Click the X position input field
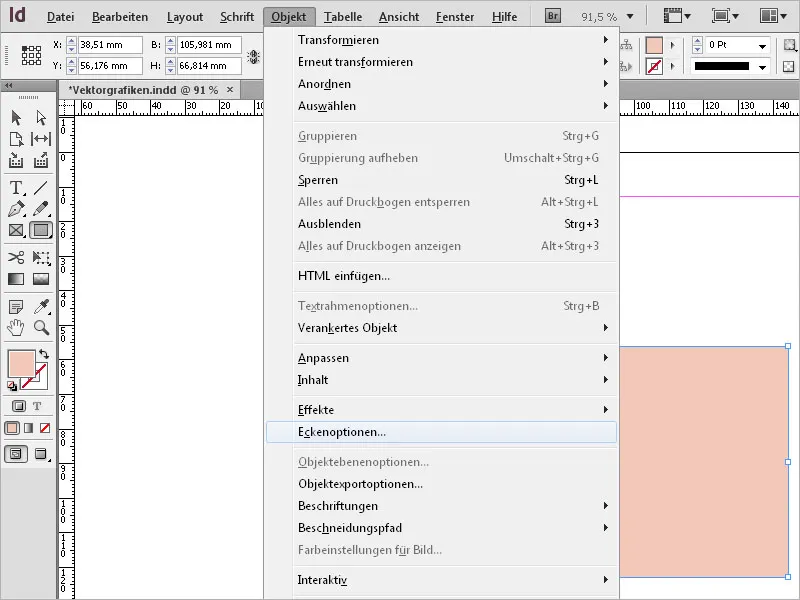The image size is (800, 600). point(110,45)
